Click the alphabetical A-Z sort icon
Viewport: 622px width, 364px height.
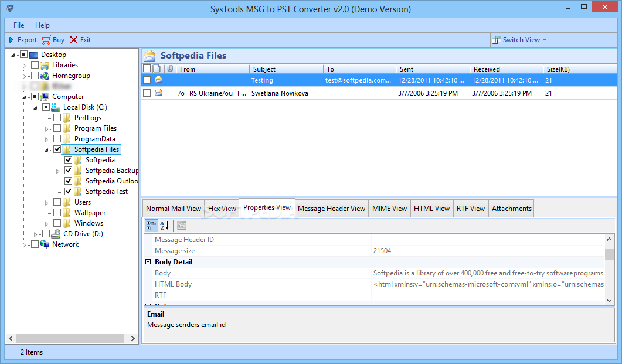[165, 226]
